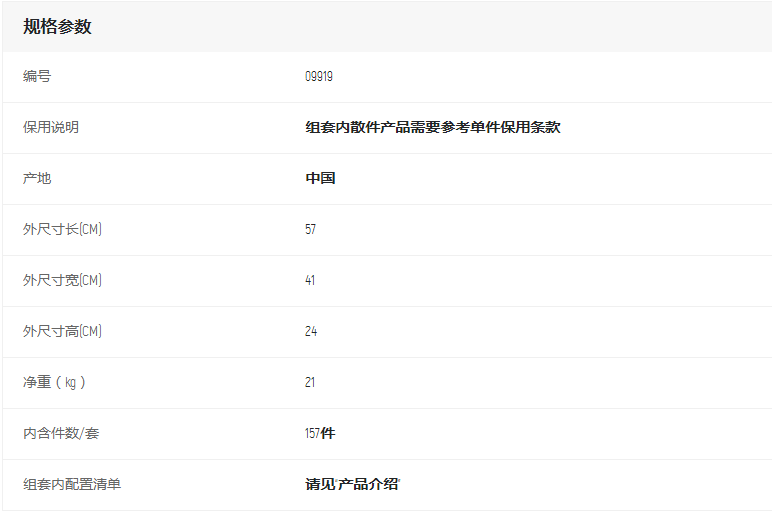Select the 内含件数/套 label

61,433
